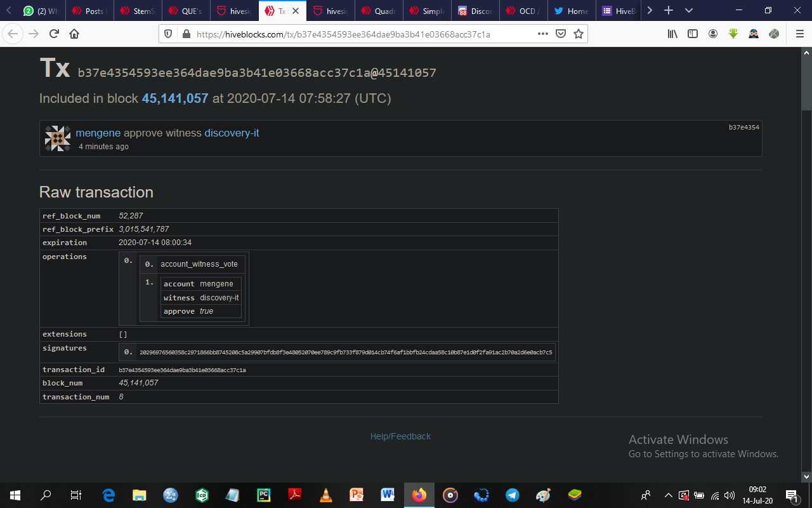812x508 pixels.
Task: Open File Explorer from the taskbar
Action: pyautogui.click(x=140, y=495)
